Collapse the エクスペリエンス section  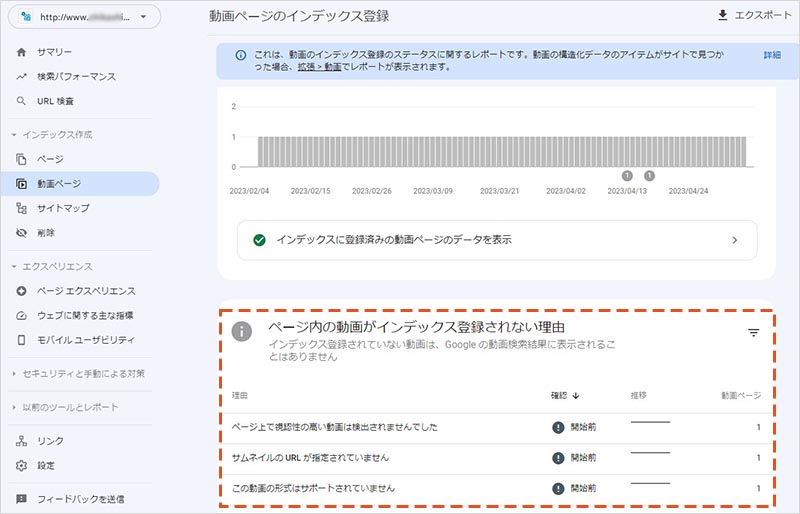coord(14,266)
